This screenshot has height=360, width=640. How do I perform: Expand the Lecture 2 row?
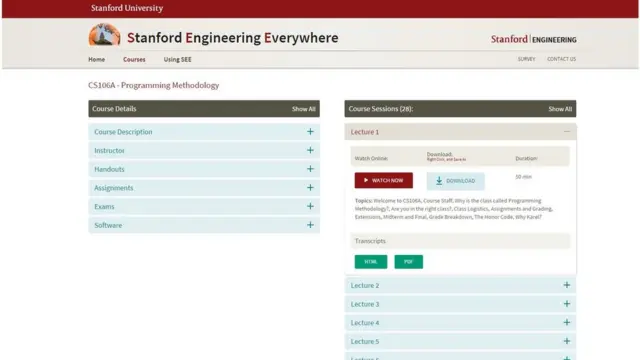click(x=460, y=285)
